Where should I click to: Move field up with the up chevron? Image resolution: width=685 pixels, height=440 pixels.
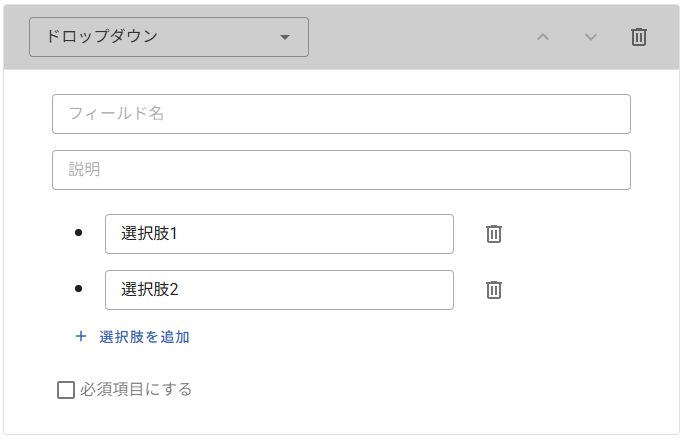tap(543, 37)
